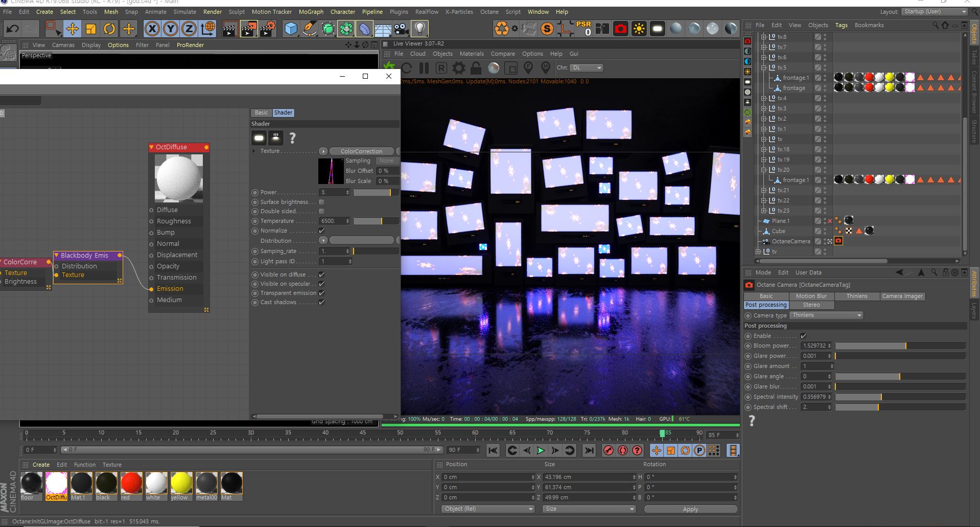Open the MoGraph menu
This screenshot has height=527, width=980.
point(311,12)
